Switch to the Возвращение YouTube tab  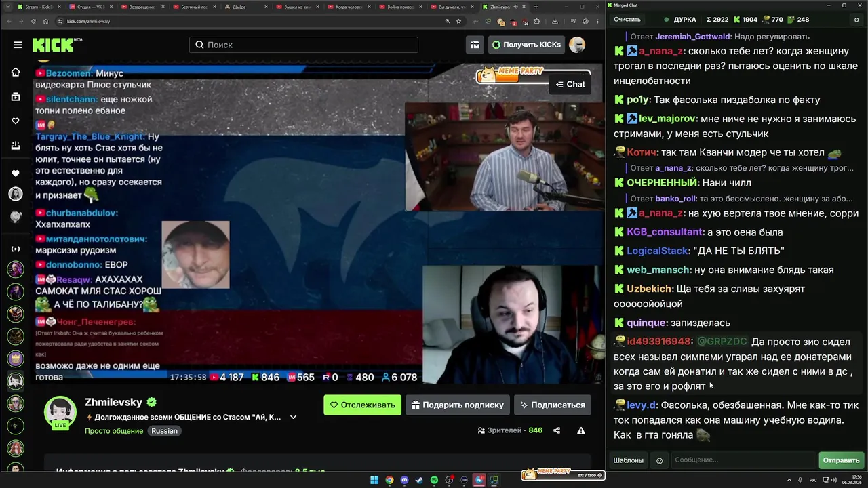[x=142, y=7]
